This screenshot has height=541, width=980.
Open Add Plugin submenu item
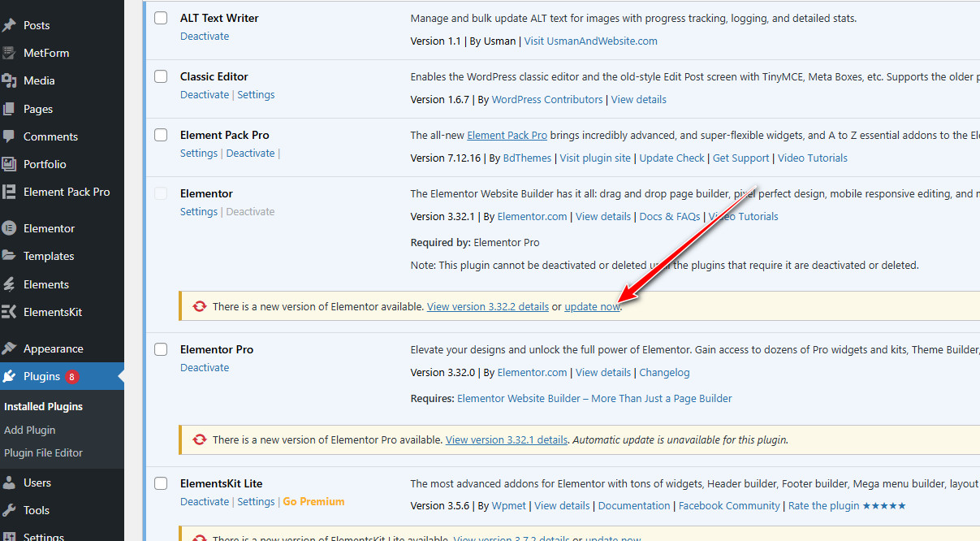coord(30,430)
